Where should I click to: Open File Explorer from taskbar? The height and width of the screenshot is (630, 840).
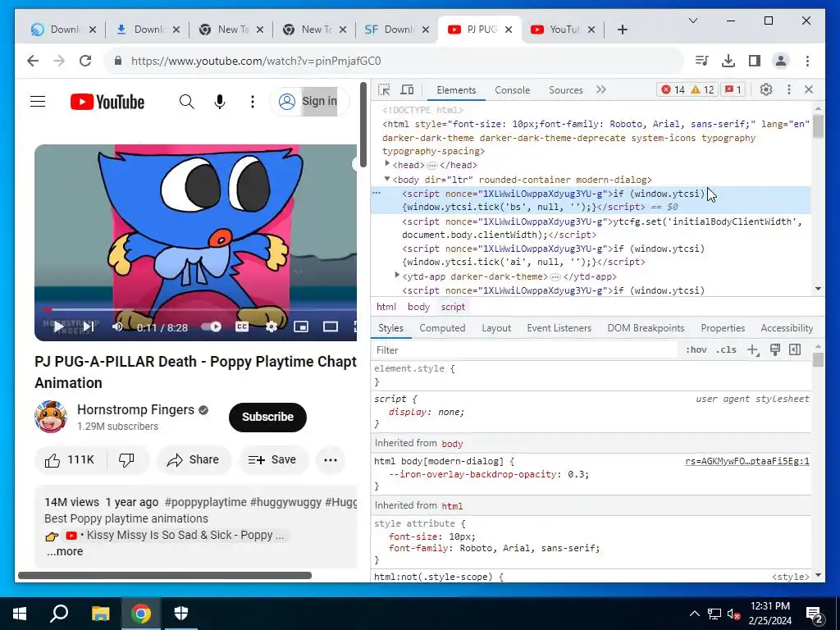(100, 613)
